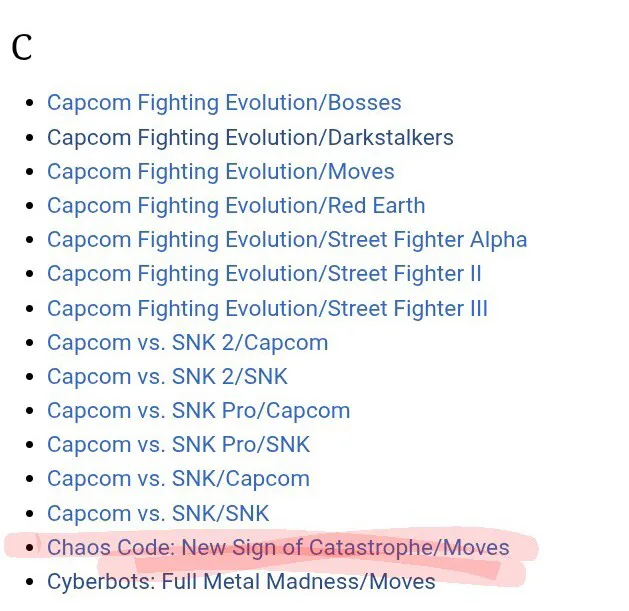The image size is (629, 611).
Task: Click the bullet next to Capcom vs. SNK 2/Capcom
Action: (29, 343)
